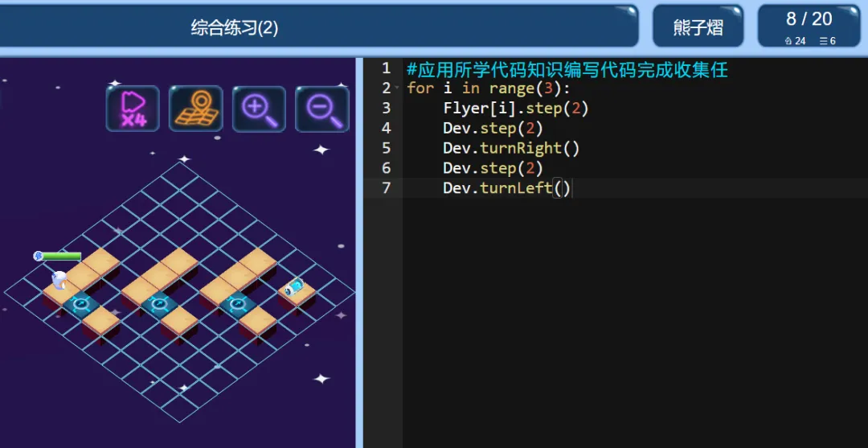Click the Dev robot character
The width and height of the screenshot is (868, 448).
tap(59, 280)
